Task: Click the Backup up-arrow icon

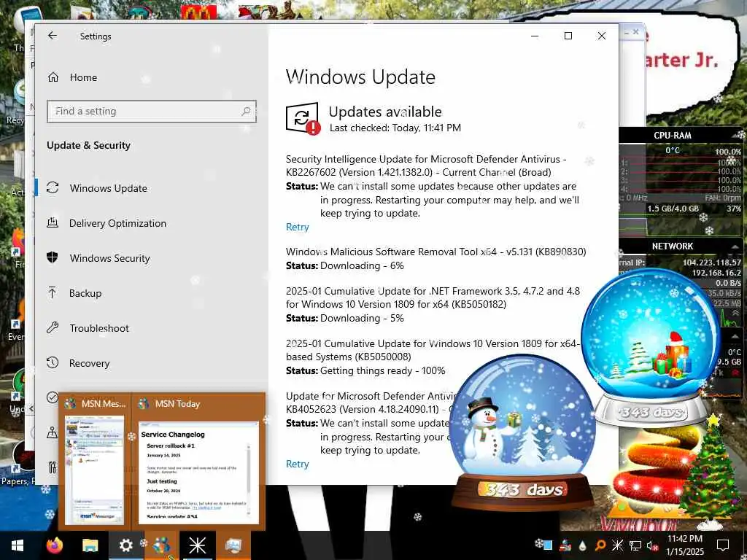Action: tap(53, 292)
